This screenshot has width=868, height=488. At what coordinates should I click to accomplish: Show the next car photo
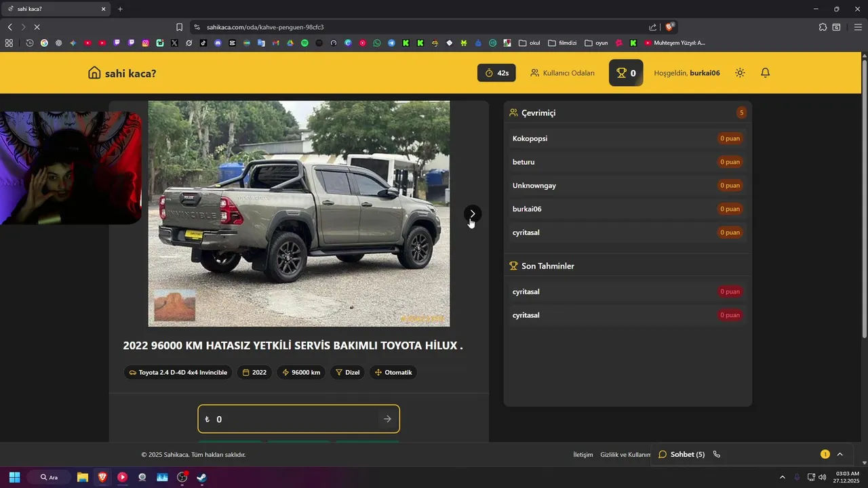(x=473, y=213)
